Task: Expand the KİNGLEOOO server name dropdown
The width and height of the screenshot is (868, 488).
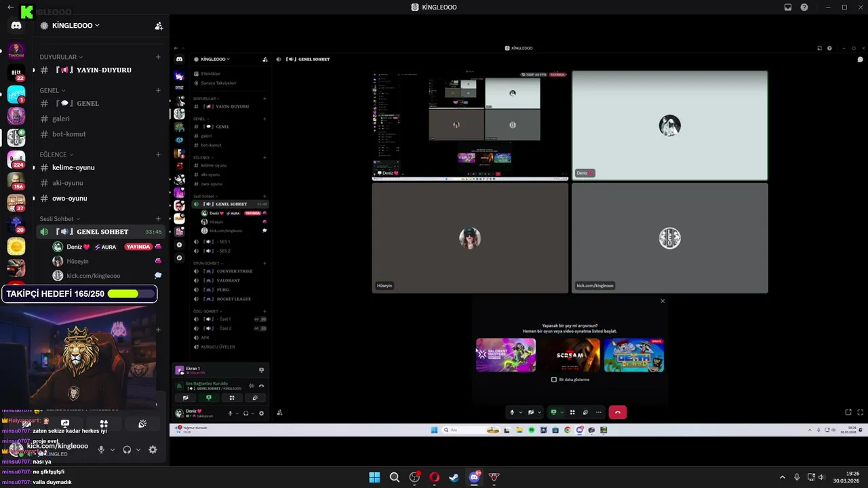Action: coord(75,25)
